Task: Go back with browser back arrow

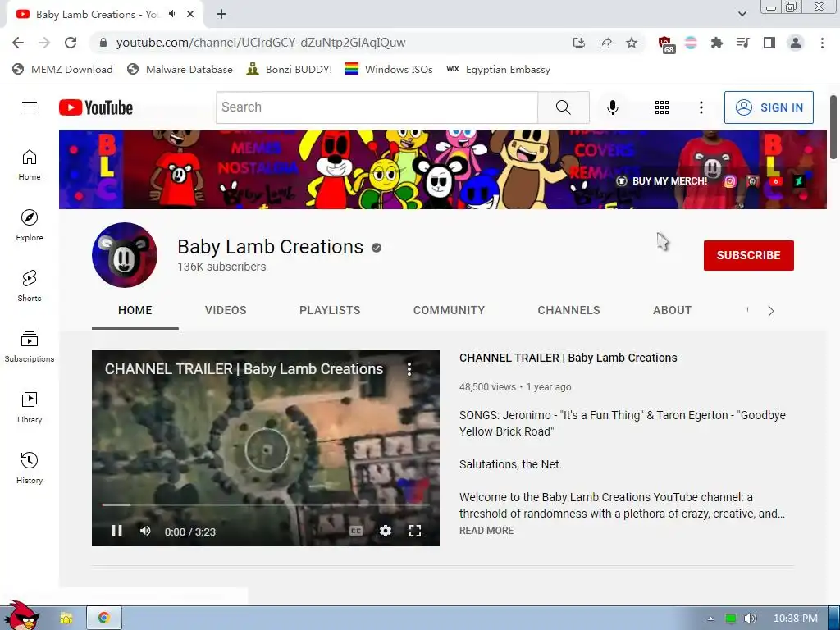Action: (x=18, y=43)
